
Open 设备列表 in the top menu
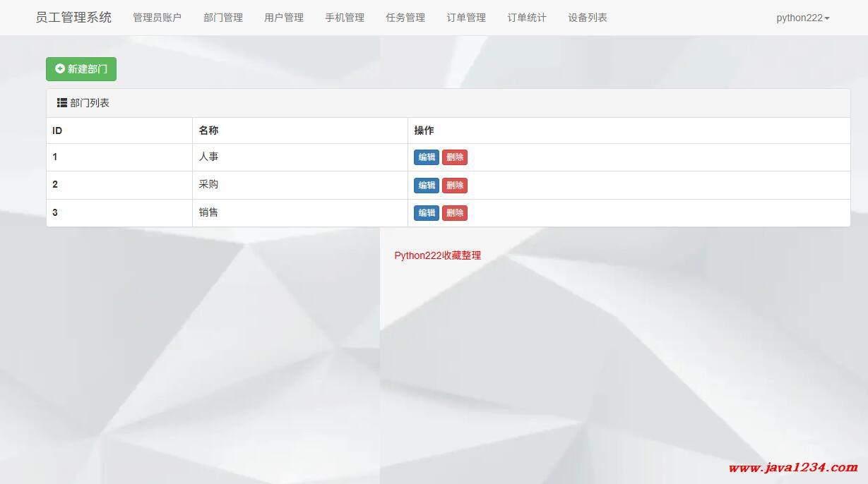pyautogui.click(x=588, y=18)
